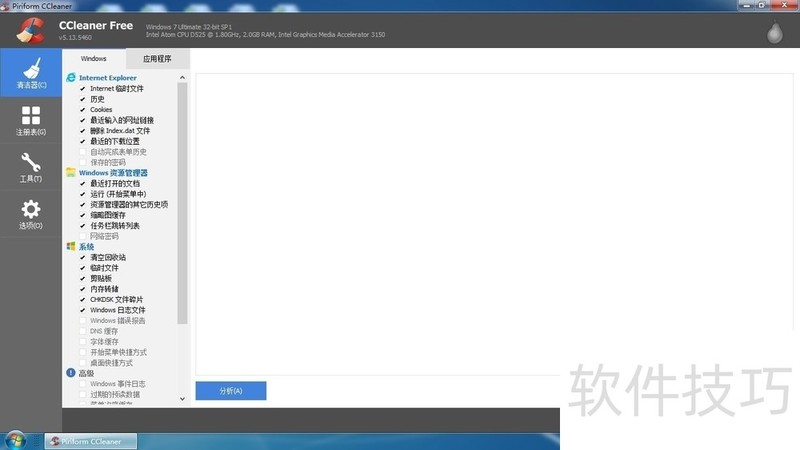Enable DNS 缓存 checkbox

[83, 331]
